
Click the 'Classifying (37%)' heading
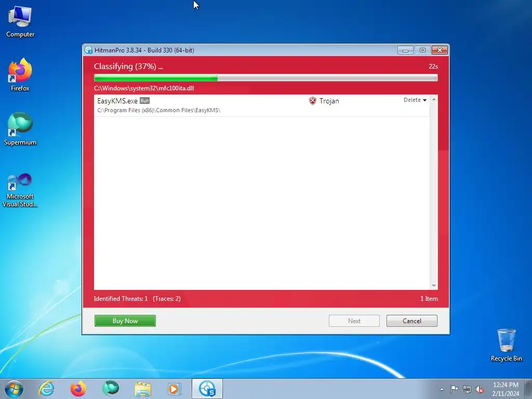pyautogui.click(x=129, y=66)
